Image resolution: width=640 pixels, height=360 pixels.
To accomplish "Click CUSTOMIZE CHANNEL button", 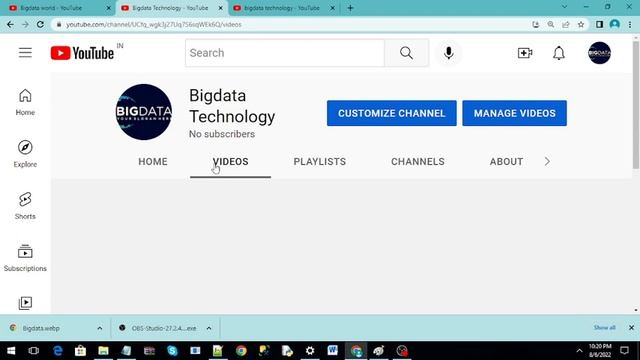I will pos(391,113).
